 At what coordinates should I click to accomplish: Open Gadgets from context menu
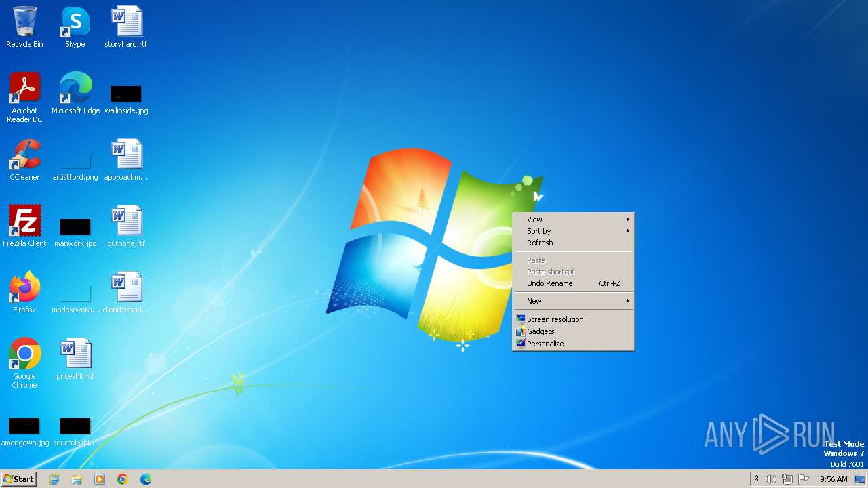coord(573,331)
